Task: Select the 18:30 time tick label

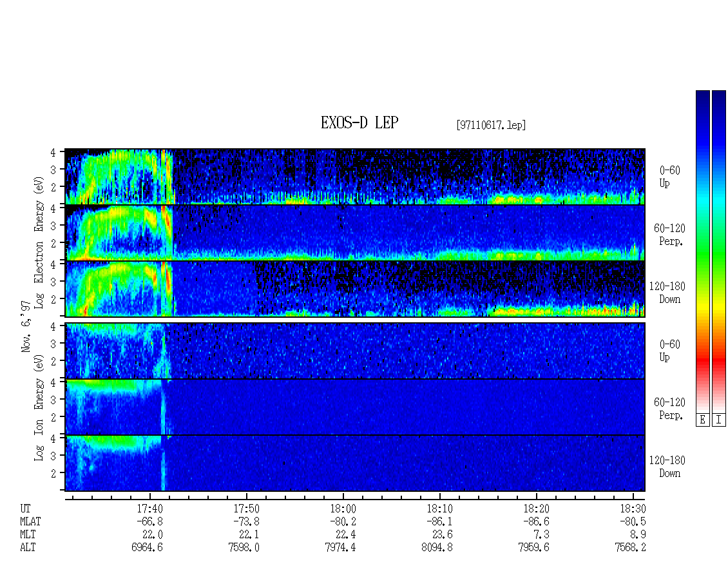Action: [x=633, y=509]
